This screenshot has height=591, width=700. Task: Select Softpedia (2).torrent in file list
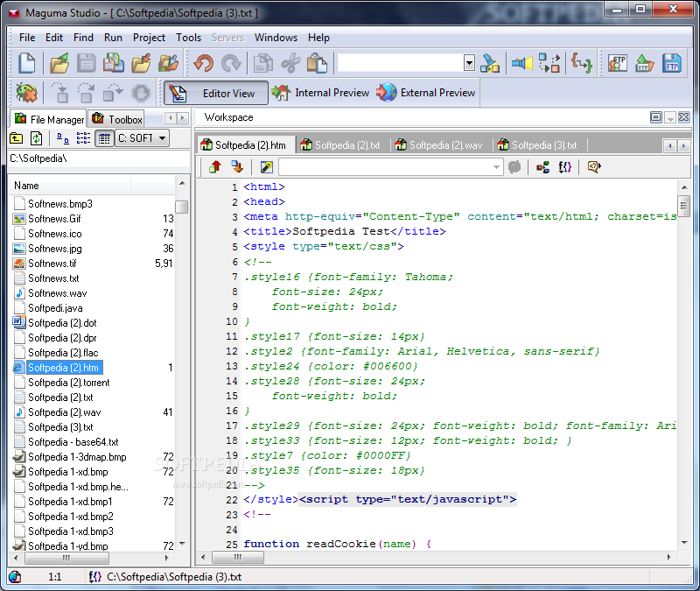(x=69, y=383)
